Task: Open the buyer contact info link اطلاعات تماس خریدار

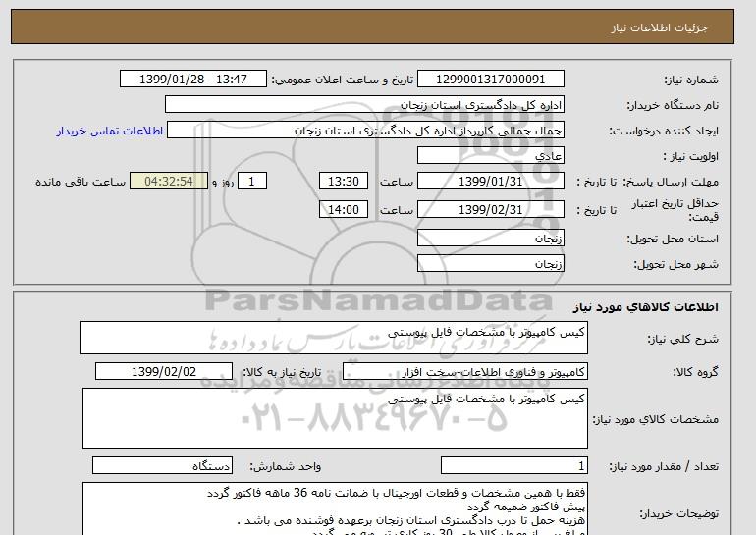Action: coord(110,132)
